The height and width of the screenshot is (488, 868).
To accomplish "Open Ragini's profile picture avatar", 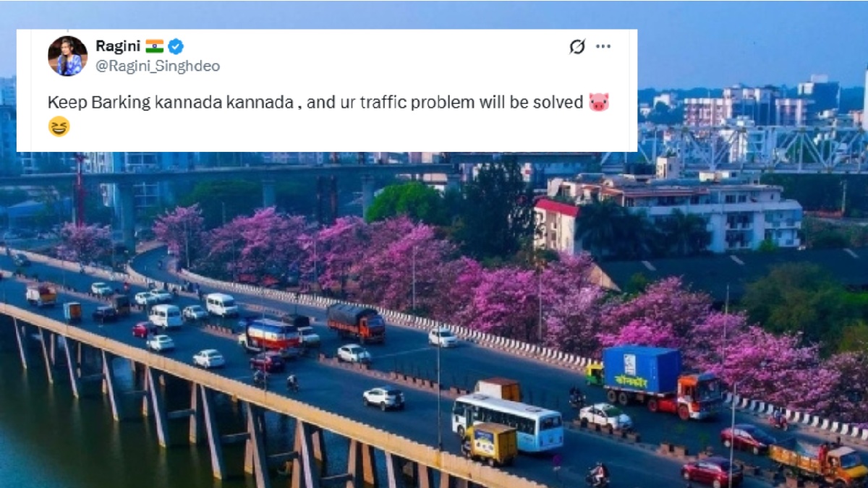I will tap(67, 56).
